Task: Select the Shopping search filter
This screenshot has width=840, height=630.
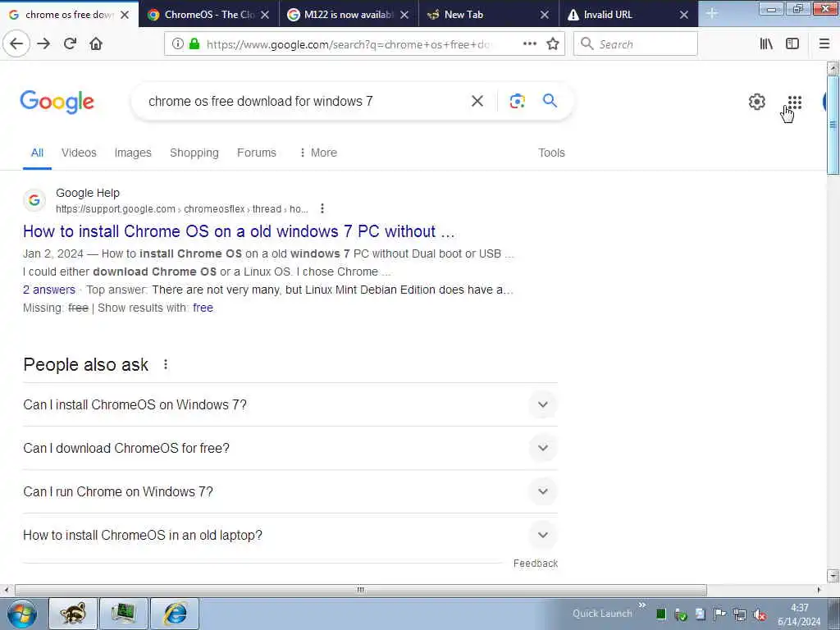Action: [x=194, y=153]
